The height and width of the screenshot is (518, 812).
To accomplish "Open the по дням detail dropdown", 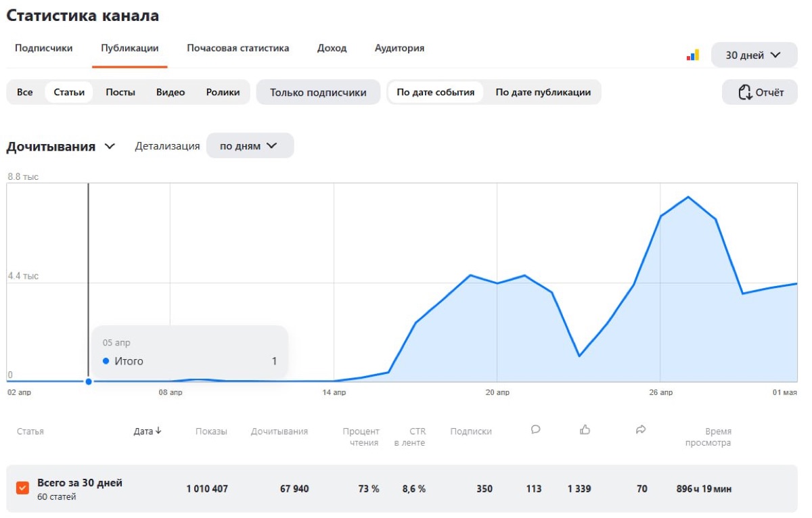I will 250,145.
